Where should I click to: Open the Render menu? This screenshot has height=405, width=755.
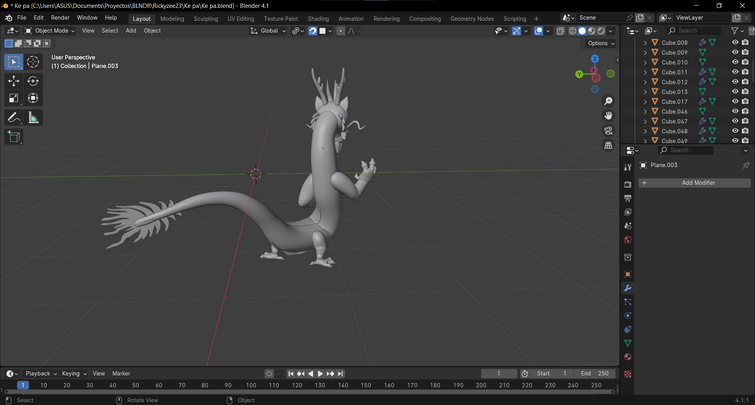60,18
